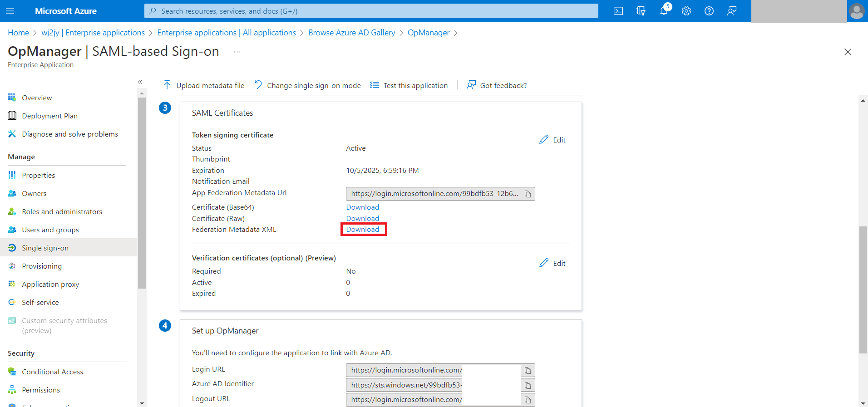
Task: Open Application proxy page
Action: pyautogui.click(x=50, y=284)
